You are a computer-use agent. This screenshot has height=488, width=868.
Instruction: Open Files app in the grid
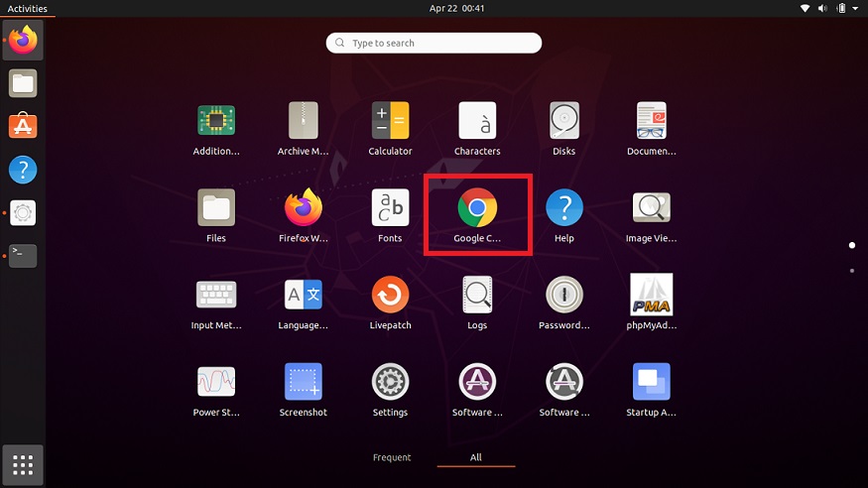[216, 207]
